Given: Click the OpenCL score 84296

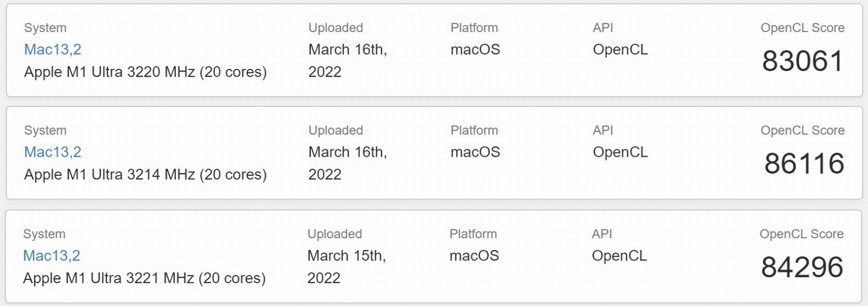Looking at the screenshot, I should tap(802, 267).
